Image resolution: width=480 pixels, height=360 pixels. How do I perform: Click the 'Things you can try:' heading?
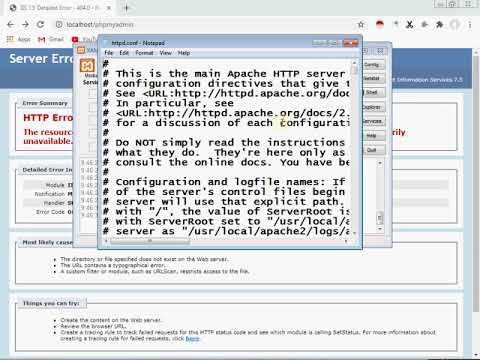(51, 303)
